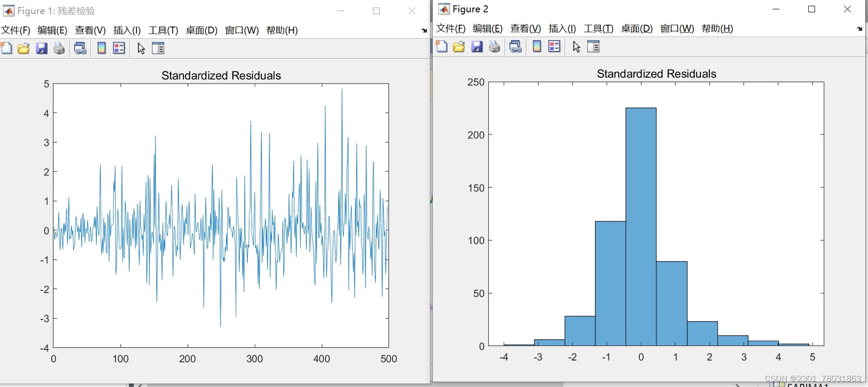Print Figure 2 with the printer icon

coord(495,47)
